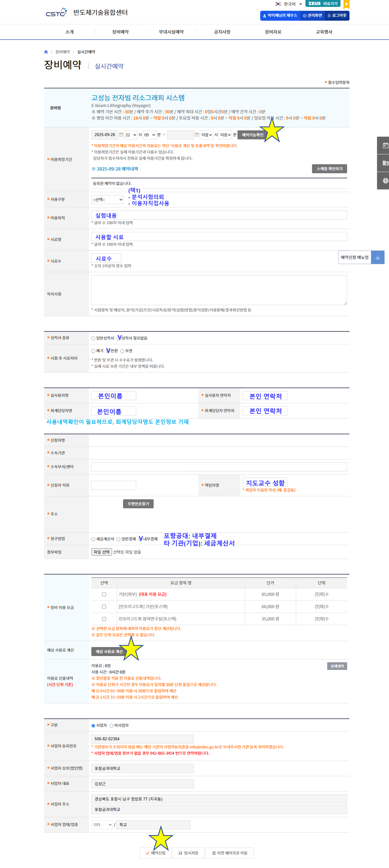
Task: Check the 인프라고도화 참여연구실(포스텍) checkbox
Action: coord(104,619)
